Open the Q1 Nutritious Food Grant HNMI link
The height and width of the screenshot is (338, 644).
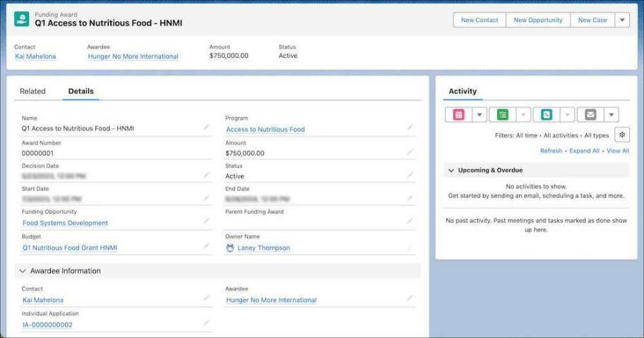point(70,248)
